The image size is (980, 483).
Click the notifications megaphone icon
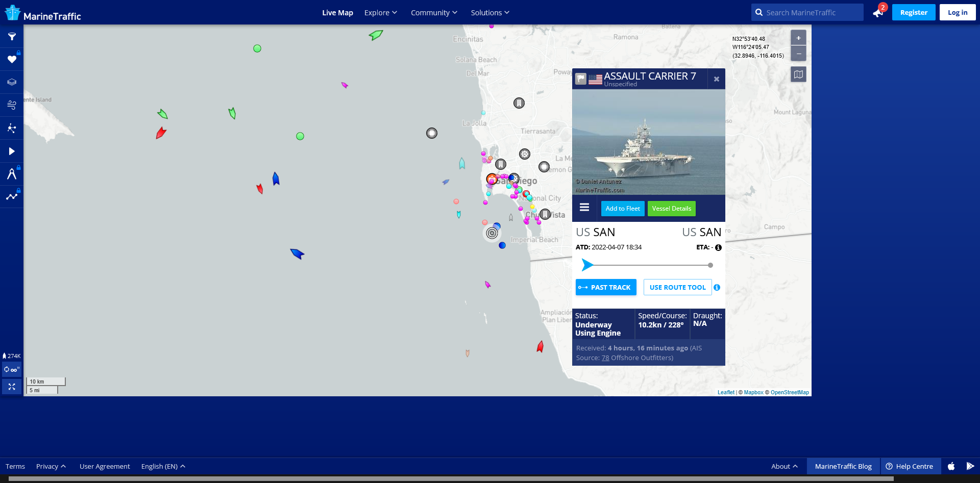[878, 13]
